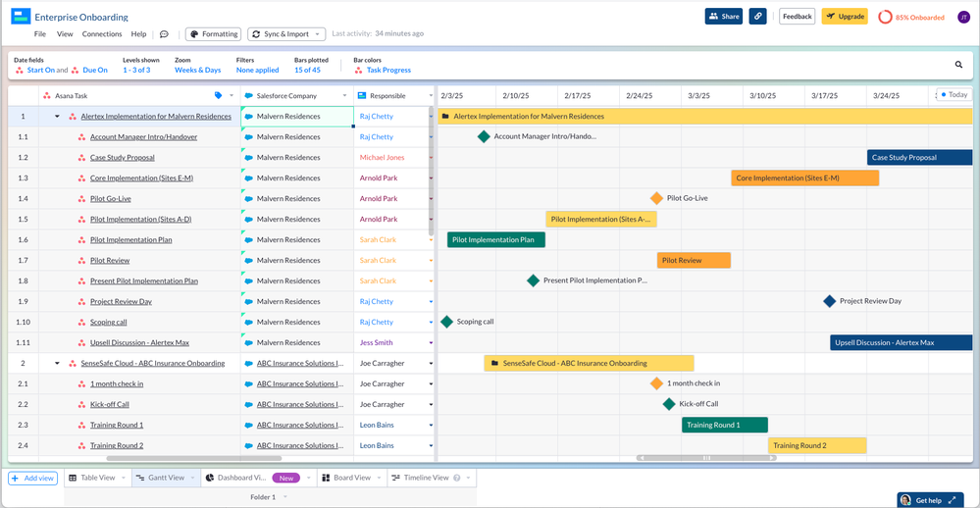Image resolution: width=980 pixels, height=508 pixels.
Task: Click the expand arrows in Get help
Action: [952, 500]
